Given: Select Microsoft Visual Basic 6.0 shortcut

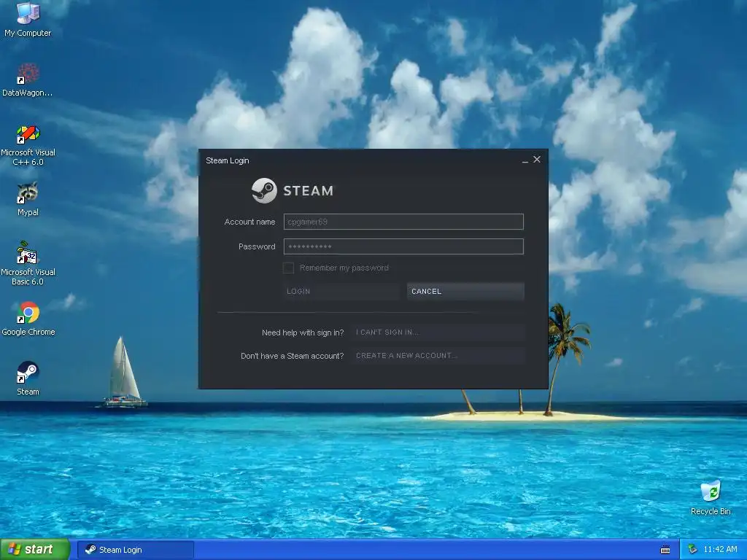Looking at the screenshot, I should point(28,263).
